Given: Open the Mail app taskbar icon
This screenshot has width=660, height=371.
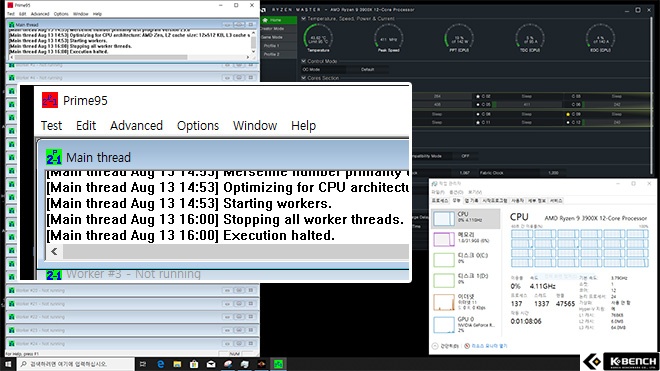Looking at the screenshot, I should tap(211, 364).
